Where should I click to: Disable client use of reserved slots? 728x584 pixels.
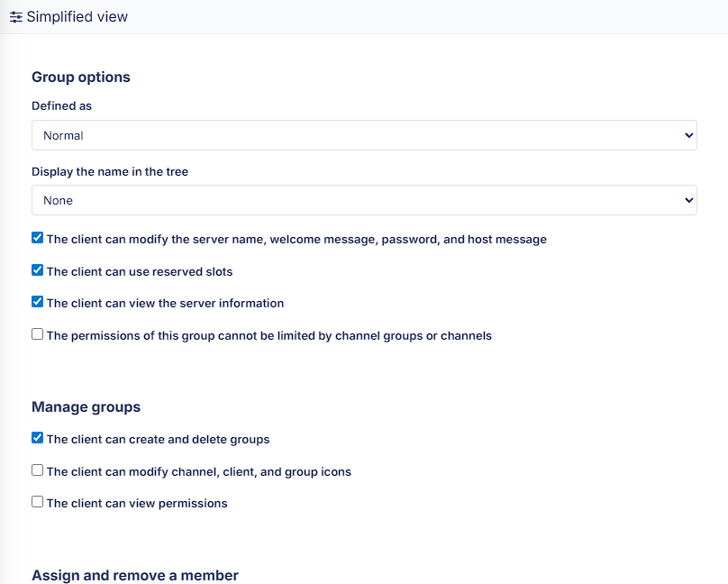(x=37, y=269)
